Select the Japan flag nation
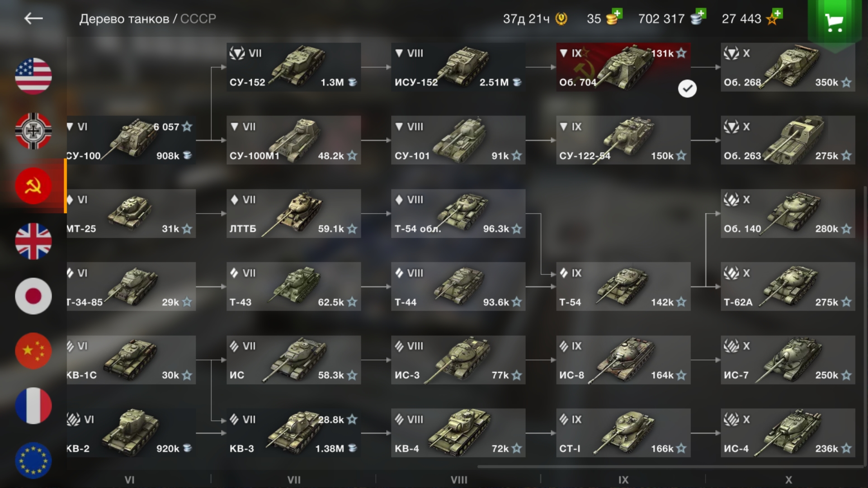Screen dimensions: 868x488 pyautogui.click(x=33, y=296)
